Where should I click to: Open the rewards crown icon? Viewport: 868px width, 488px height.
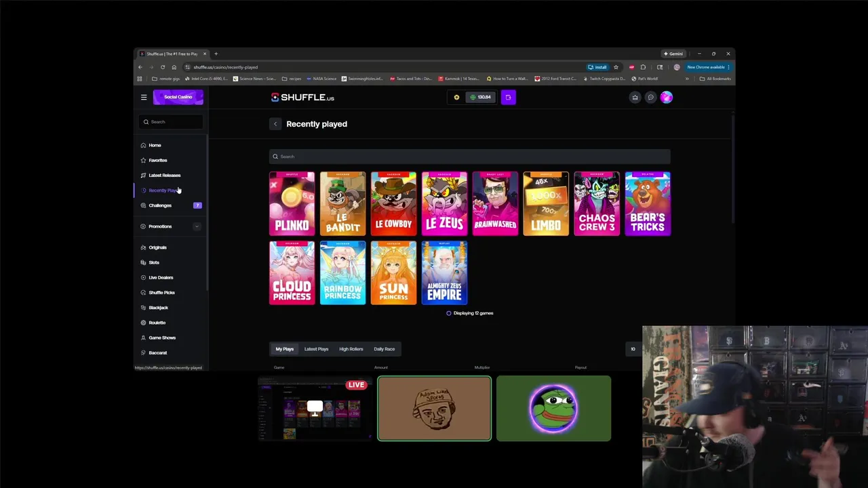point(635,98)
